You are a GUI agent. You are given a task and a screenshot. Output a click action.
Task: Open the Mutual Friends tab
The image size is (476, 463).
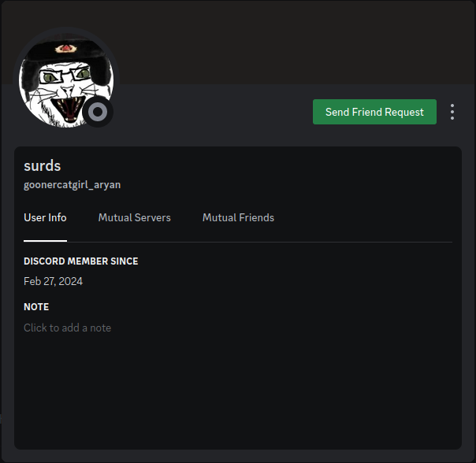coord(238,217)
